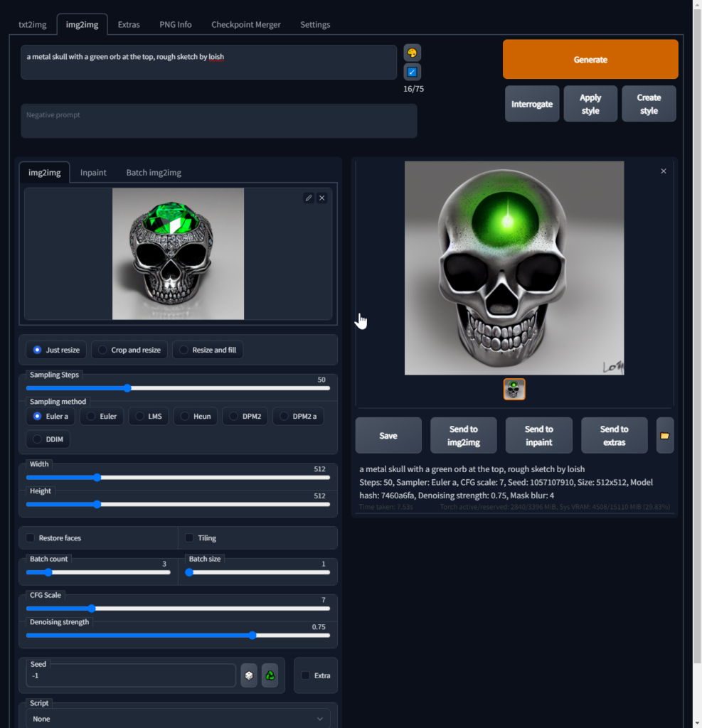This screenshot has width=702, height=728.
Task: Click the generated skull thumbnail below the preview
Action: [514, 389]
